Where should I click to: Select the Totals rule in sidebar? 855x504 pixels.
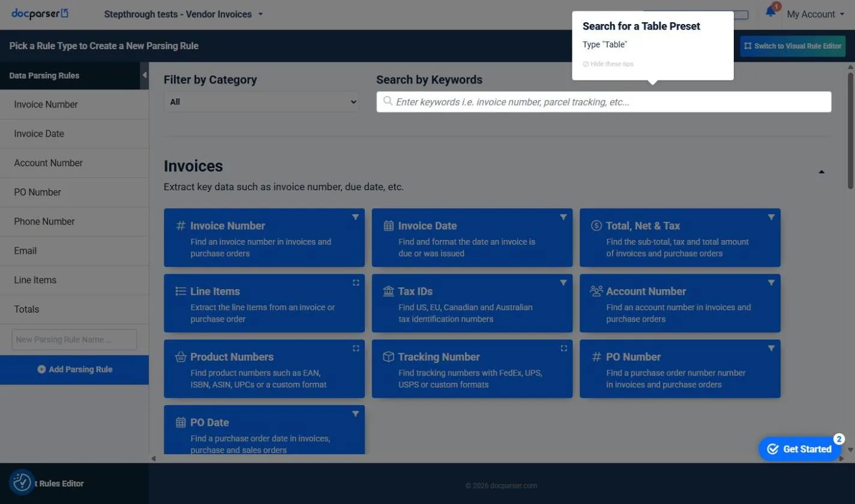tap(74, 310)
